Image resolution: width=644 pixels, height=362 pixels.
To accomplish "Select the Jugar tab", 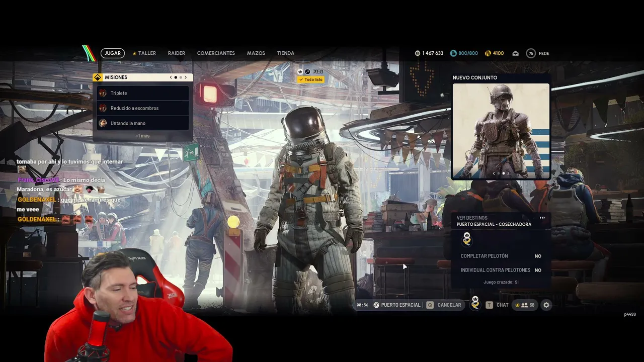I will pyautogui.click(x=113, y=53).
